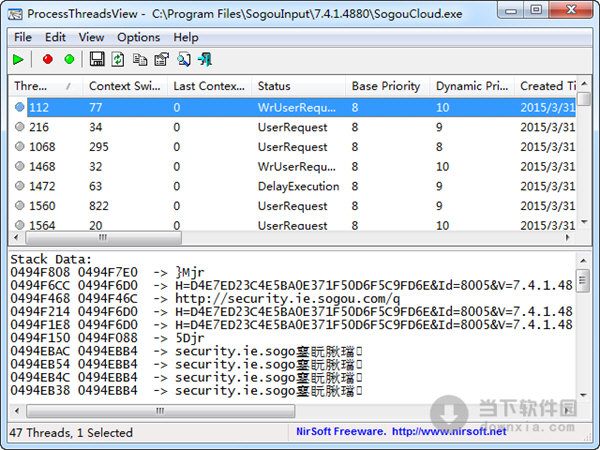Click thread list vertical scrollbar down arrow
Viewport: 600px width, 450px height.
pos(584,222)
